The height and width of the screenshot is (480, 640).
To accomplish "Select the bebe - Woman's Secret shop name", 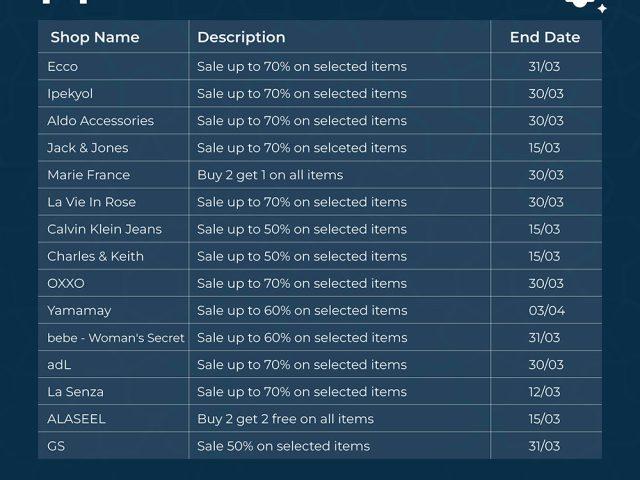I will [x=116, y=338].
